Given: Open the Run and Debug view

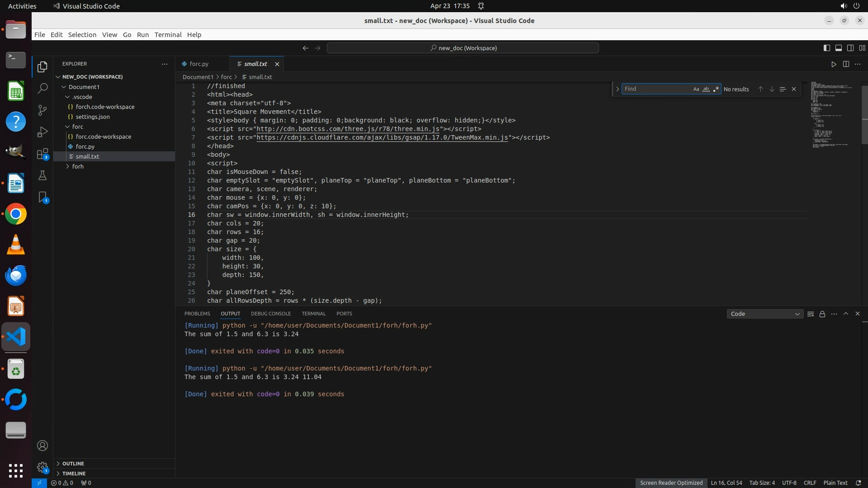Looking at the screenshot, I should coord(42,132).
